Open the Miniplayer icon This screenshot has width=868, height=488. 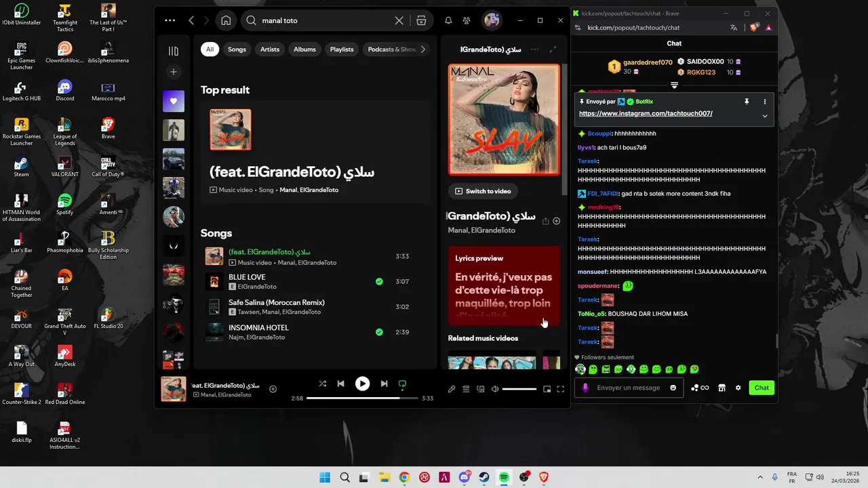tap(547, 389)
